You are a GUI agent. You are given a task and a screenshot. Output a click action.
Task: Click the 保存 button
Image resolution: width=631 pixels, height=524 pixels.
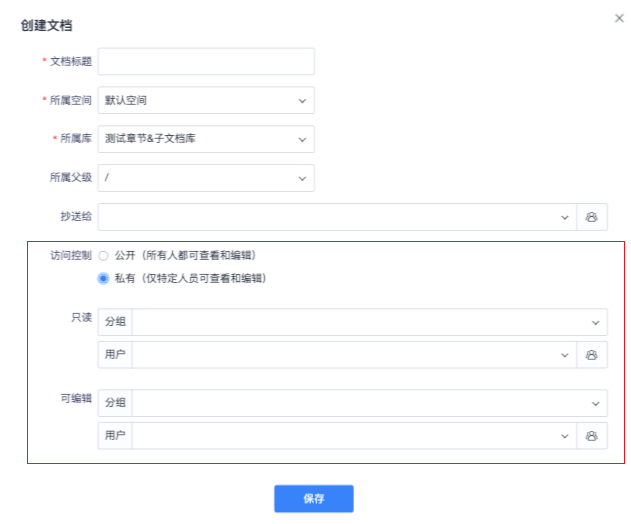click(x=314, y=499)
